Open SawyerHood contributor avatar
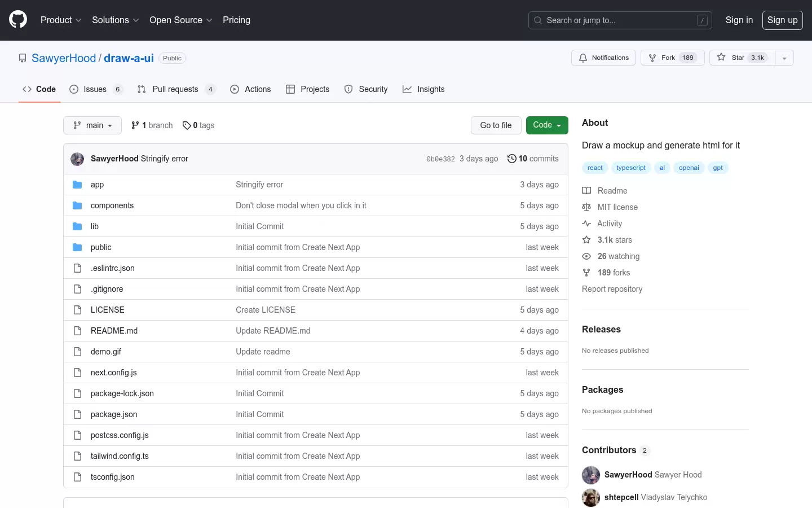Screen dimensions: 812x508 pos(591,475)
